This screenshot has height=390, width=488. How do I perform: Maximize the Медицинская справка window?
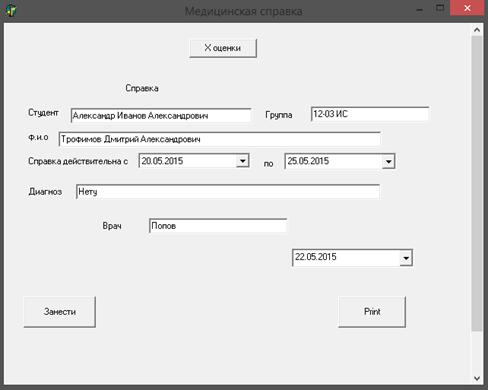(x=440, y=8)
